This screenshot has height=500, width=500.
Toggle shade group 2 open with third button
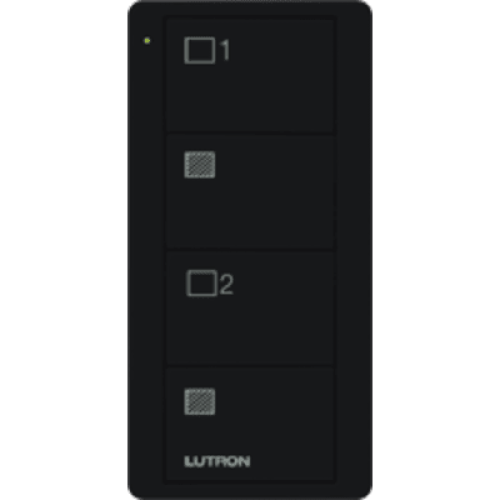pos(250,308)
